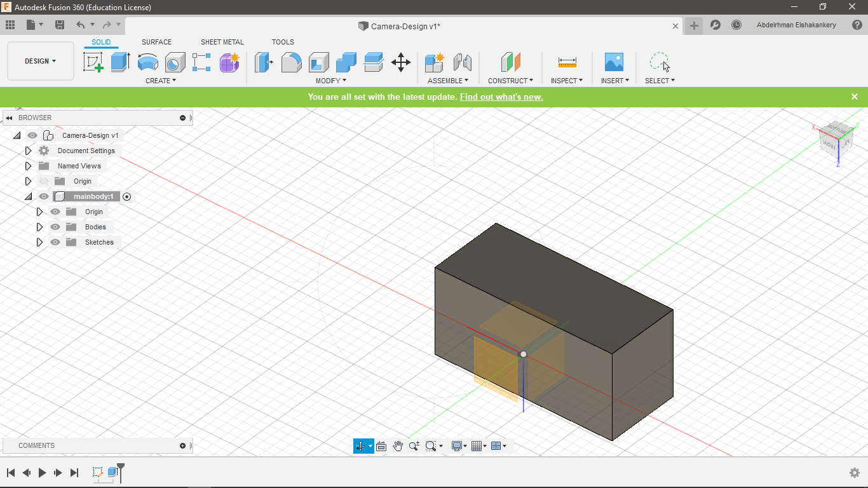Viewport: 868px width, 488px height.
Task: Toggle visibility of top-level Origin folder
Action: tap(44, 181)
